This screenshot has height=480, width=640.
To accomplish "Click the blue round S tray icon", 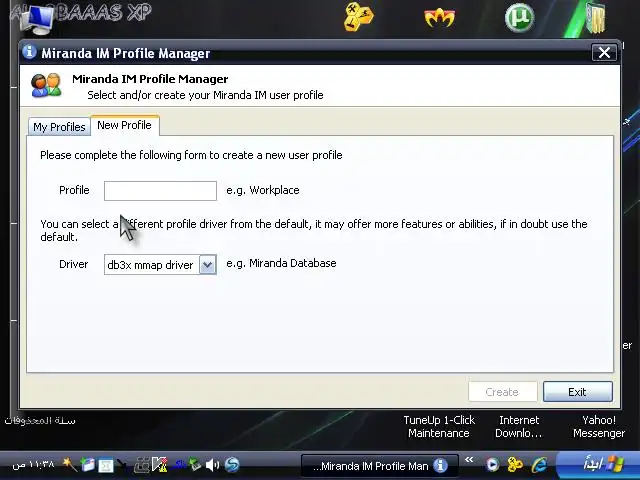I will click(x=232, y=464).
